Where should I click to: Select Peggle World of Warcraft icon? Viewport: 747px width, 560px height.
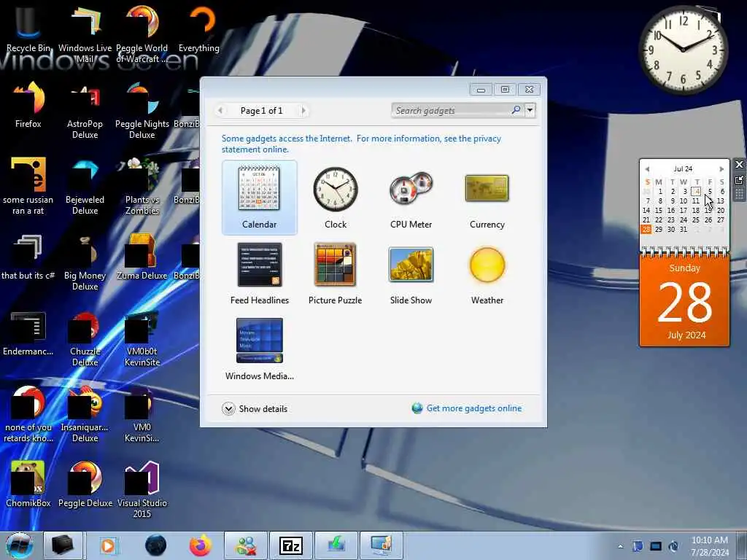coord(142,34)
